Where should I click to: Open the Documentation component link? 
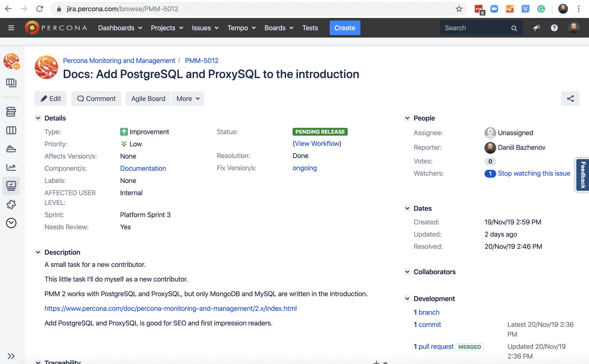point(143,168)
